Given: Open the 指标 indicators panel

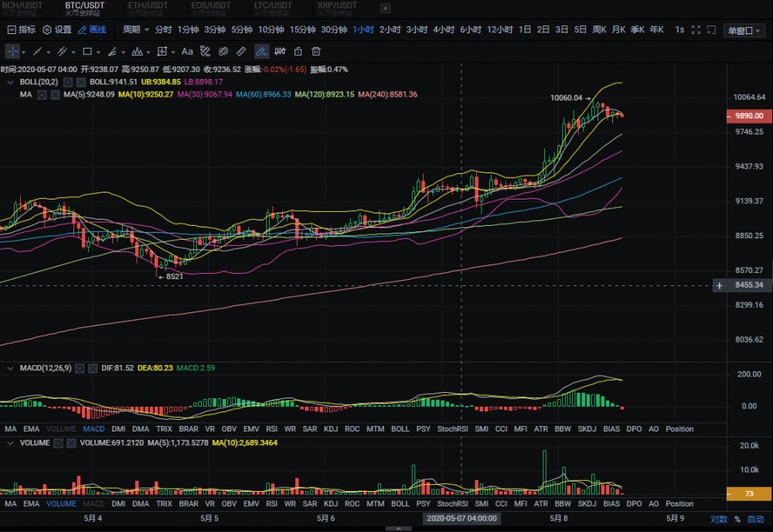Looking at the screenshot, I should (x=22, y=30).
